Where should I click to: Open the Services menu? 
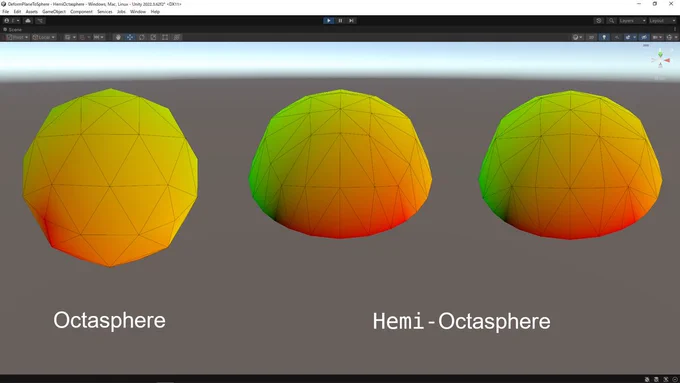click(105, 12)
